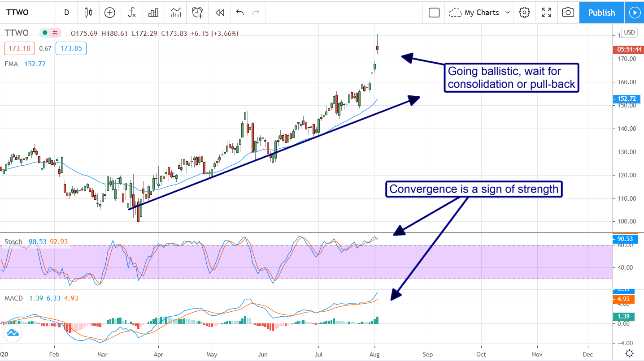
Task: Toggle the pink approximate data indicator
Action: pyautogui.click(x=55, y=33)
